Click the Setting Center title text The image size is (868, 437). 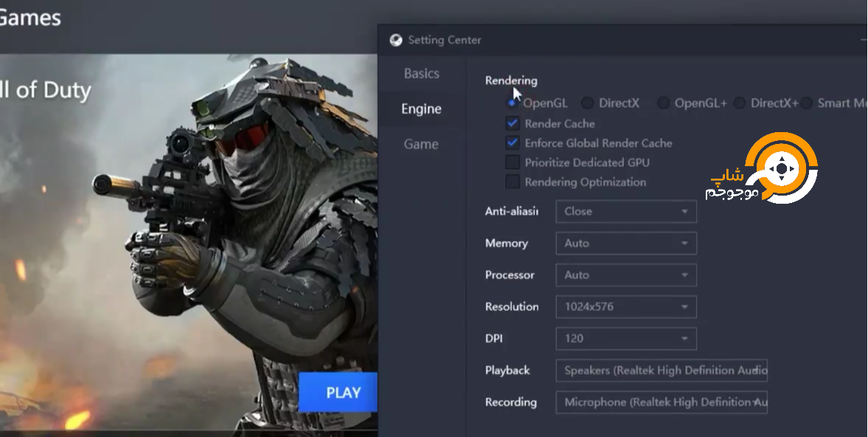(x=445, y=40)
